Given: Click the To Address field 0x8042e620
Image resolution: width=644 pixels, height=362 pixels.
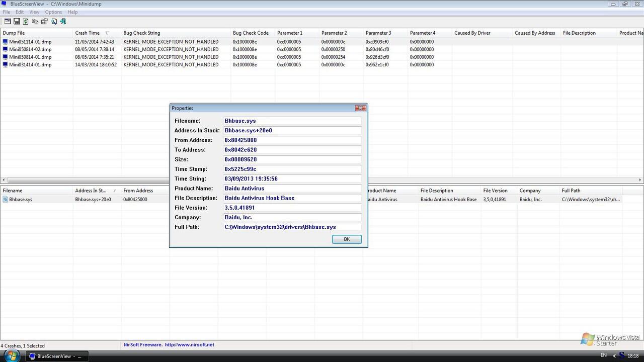Looking at the screenshot, I should coord(292,150).
